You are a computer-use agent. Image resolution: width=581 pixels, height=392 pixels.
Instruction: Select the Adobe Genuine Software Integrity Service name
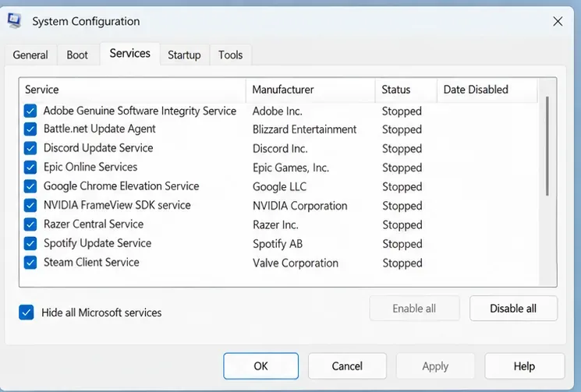coord(140,111)
